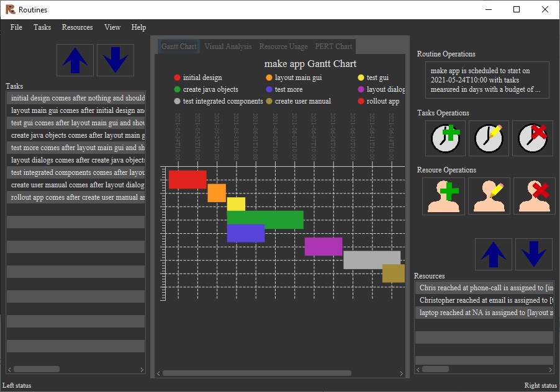Image resolution: width=560 pixels, height=392 pixels.
Task: Select the 'laptop reached at NA' resource row
Action: click(484, 313)
